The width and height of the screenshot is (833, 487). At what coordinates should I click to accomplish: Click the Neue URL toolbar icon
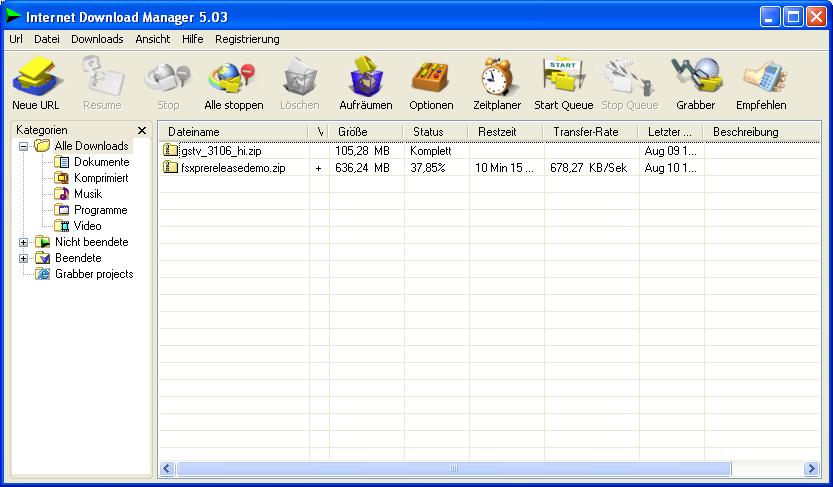(36, 77)
